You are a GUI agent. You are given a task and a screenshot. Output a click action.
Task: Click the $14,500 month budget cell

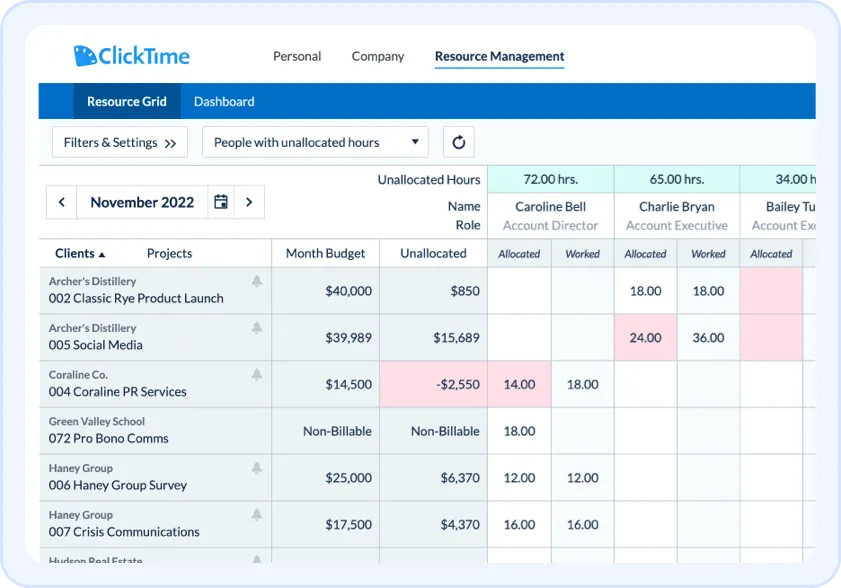[326, 384]
